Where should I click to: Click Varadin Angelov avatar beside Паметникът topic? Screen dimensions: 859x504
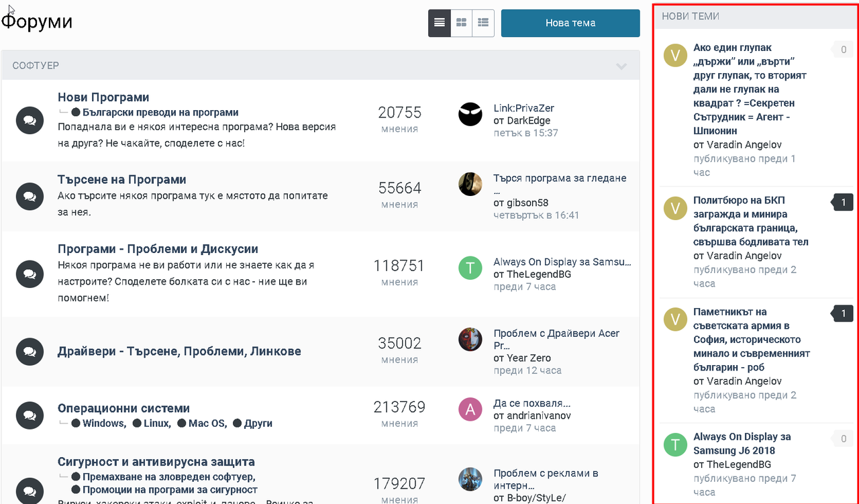[x=675, y=319]
